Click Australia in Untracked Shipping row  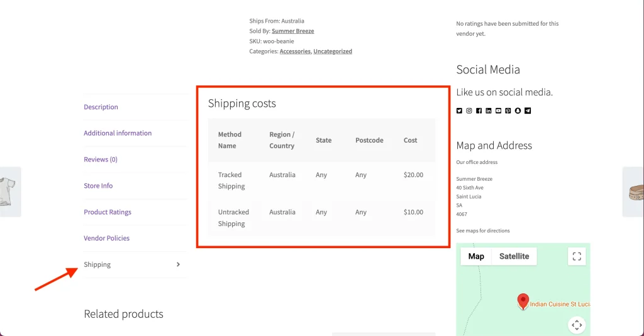282,212
